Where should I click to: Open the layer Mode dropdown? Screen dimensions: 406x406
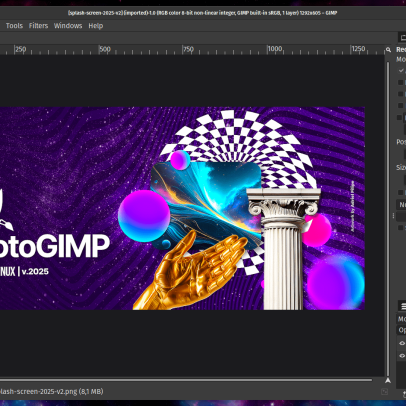(401, 319)
